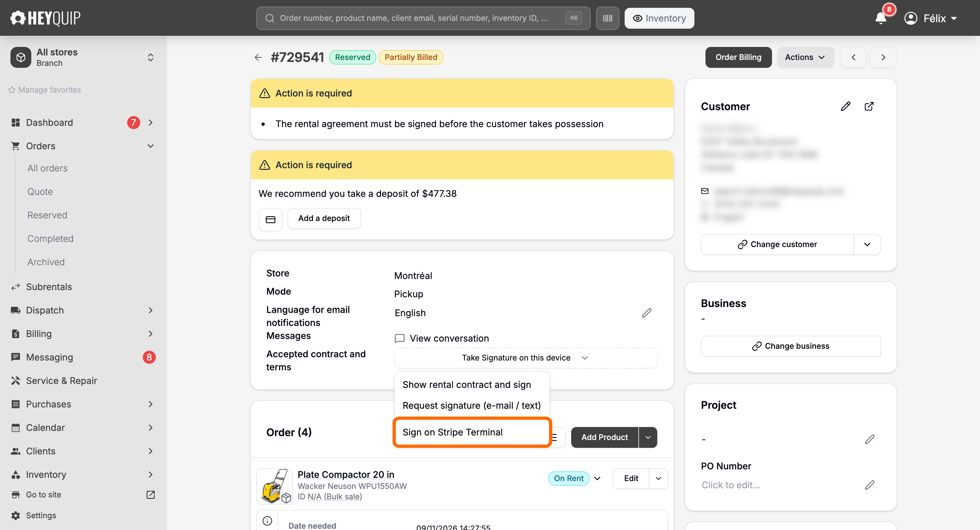Click the credit card icon beside Add a deposit

[x=271, y=219]
